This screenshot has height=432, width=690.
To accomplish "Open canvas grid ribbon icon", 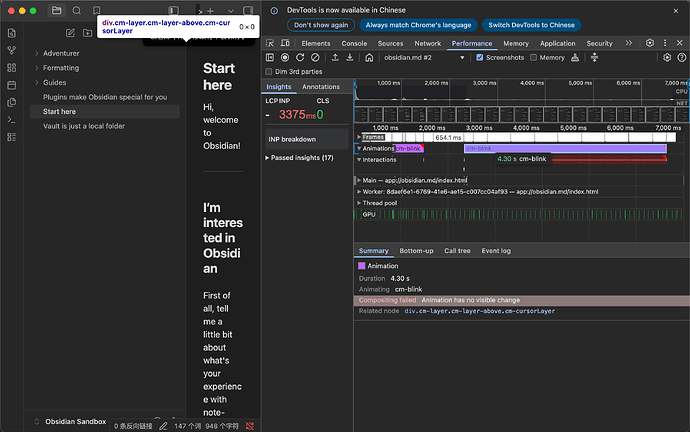I will coord(12,68).
